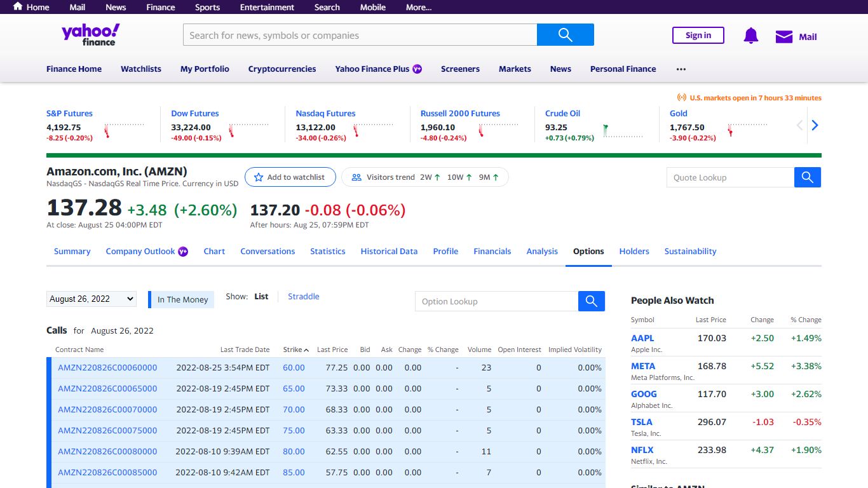Click the Last Trade Date column header
The width and height of the screenshot is (868, 488).
(245, 349)
